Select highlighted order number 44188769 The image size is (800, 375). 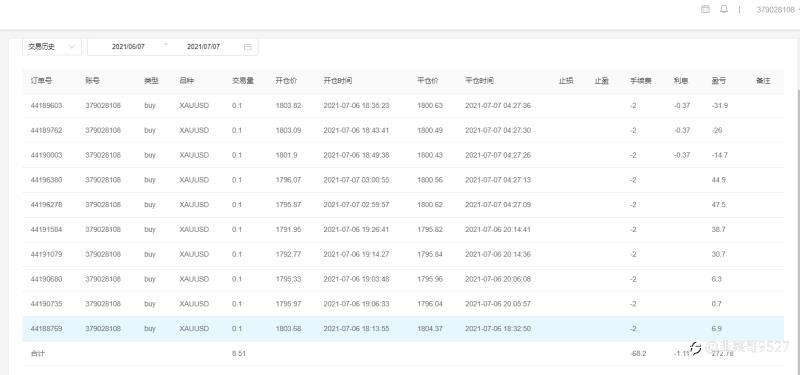46,329
